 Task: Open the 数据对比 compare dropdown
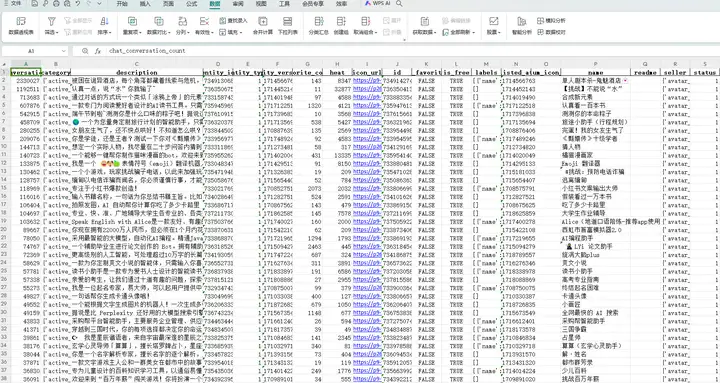pos(158,33)
